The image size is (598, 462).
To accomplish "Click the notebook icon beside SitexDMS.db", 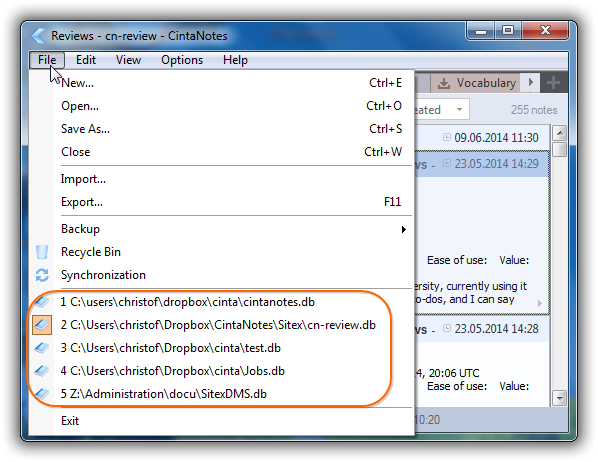I will (42, 394).
